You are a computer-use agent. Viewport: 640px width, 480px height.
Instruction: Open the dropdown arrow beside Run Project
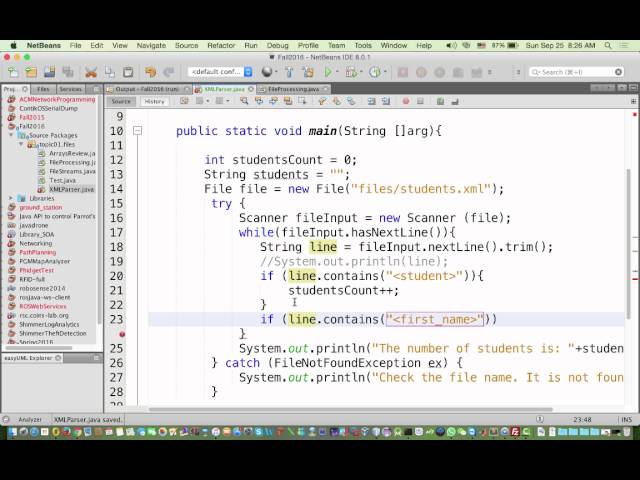tap(338, 72)
